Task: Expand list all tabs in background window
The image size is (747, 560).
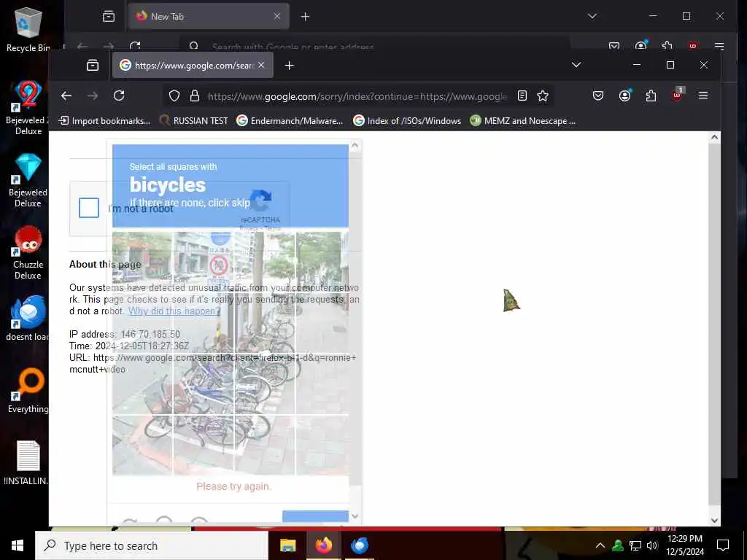Action: click(x=592, y=16)
